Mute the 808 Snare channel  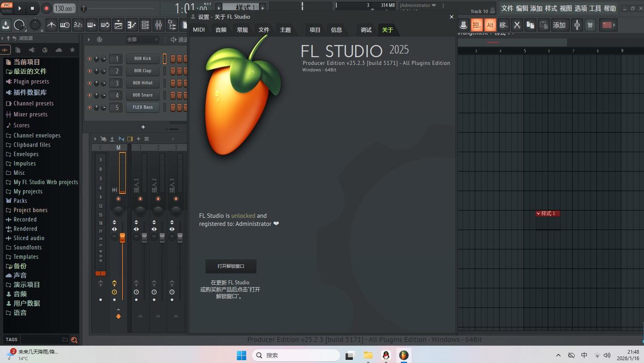click(x=90, y=96)
